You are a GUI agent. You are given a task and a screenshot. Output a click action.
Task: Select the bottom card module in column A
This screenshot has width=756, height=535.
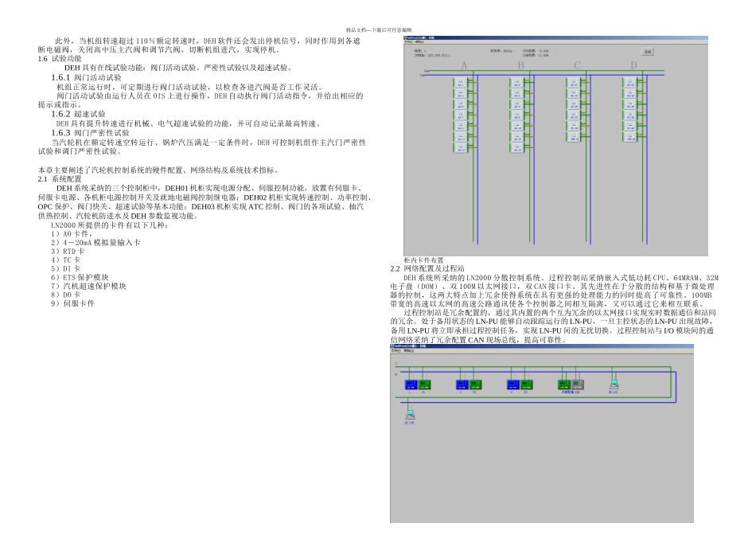click(461, 148)
